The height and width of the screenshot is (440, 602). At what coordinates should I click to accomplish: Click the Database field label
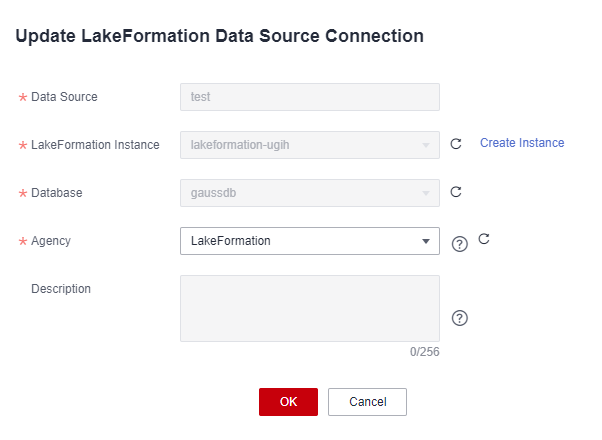57,193
